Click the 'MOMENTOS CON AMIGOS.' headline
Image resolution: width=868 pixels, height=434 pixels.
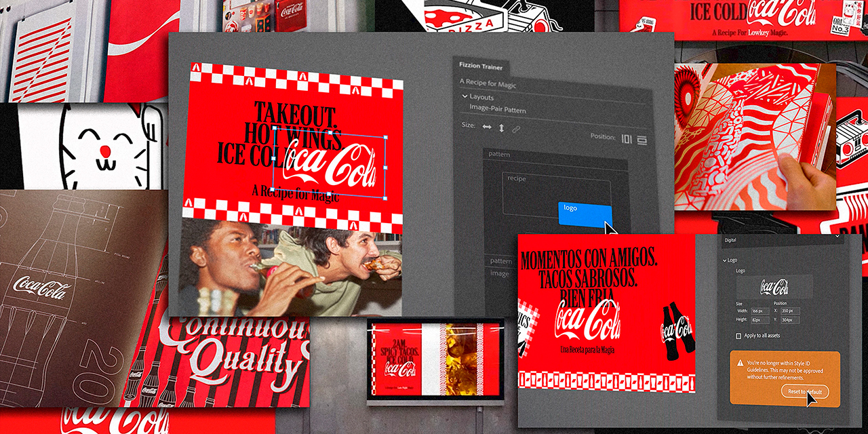coord(589,258)
